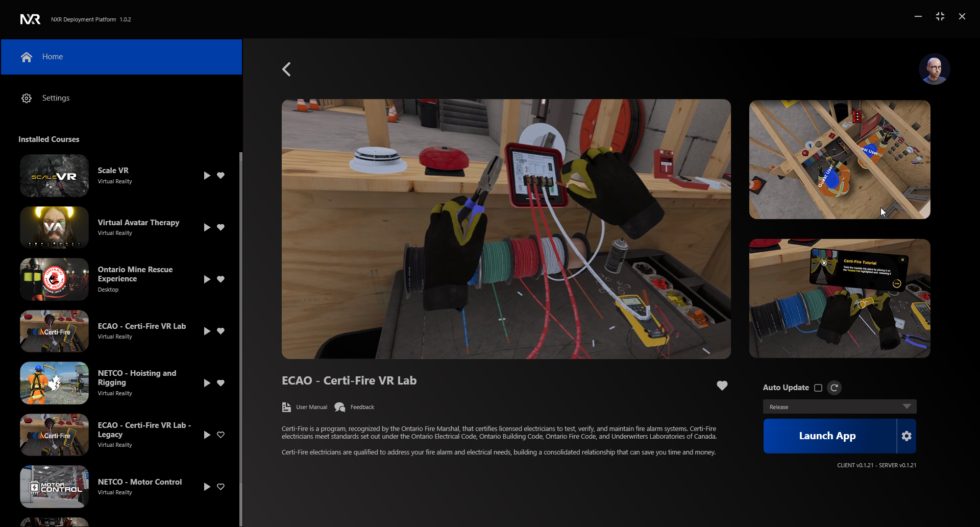Unfavorite Virtual Avatar Therapy in course list
Viewport: 980px width, 527px height.
(x=220, y=227)
